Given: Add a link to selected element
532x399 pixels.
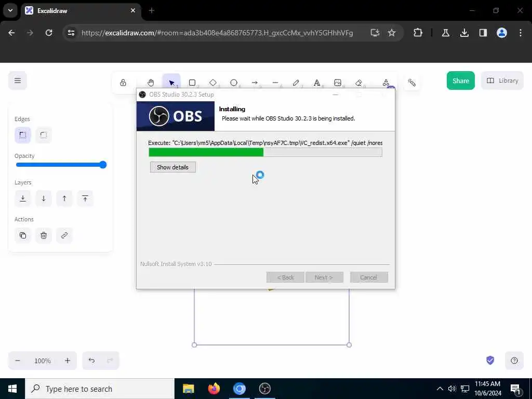Looking at the screenshot, I should [x=64, y=235].
